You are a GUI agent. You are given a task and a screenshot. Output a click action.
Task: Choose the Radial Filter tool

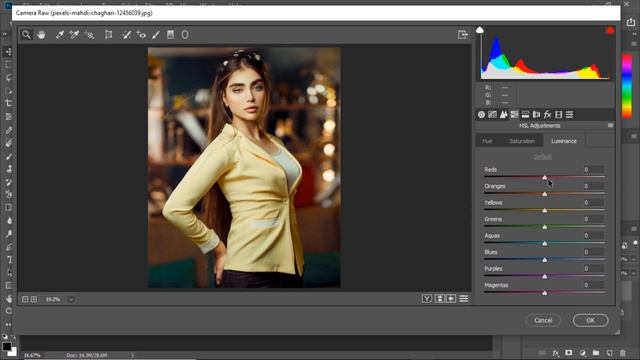point(185,35)
